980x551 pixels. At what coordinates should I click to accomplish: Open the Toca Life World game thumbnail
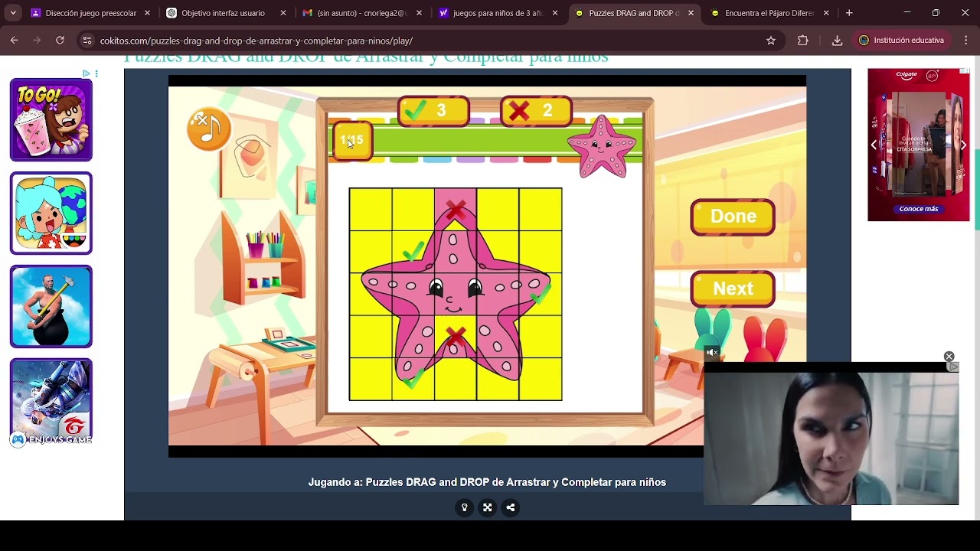pos(51,213)
